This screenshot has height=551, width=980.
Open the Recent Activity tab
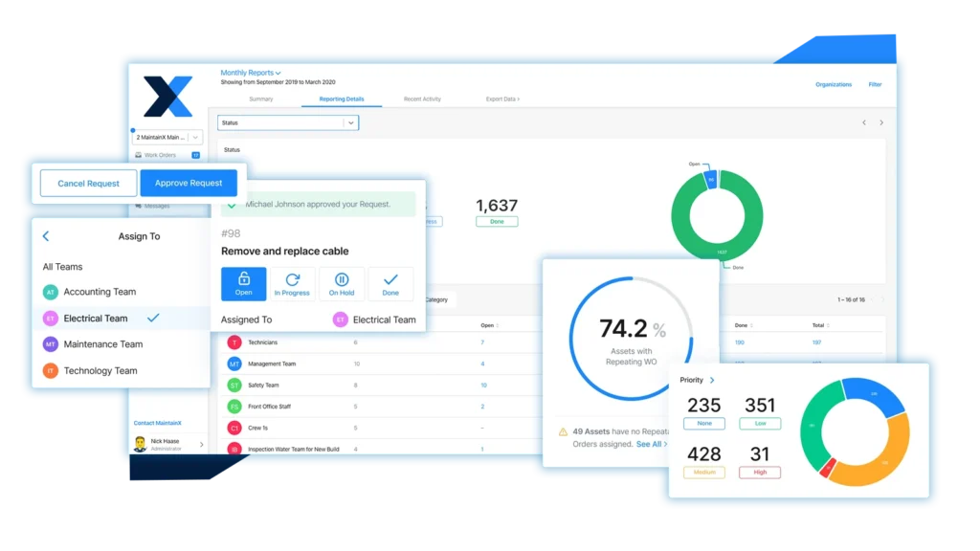point(422,99)
